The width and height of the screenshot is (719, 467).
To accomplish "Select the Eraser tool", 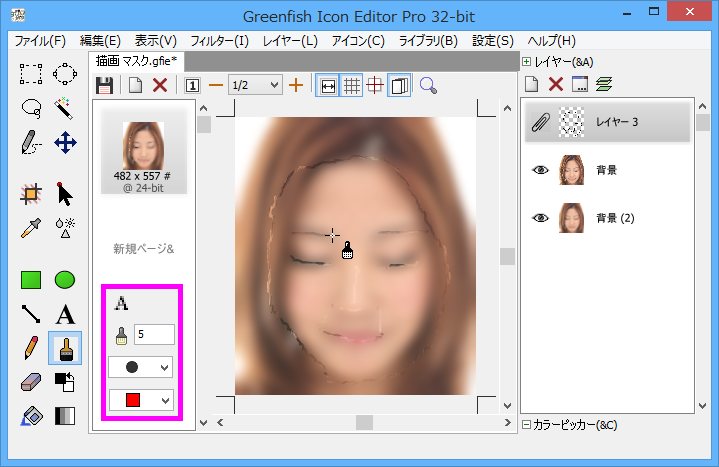I will tap(31, 382).
